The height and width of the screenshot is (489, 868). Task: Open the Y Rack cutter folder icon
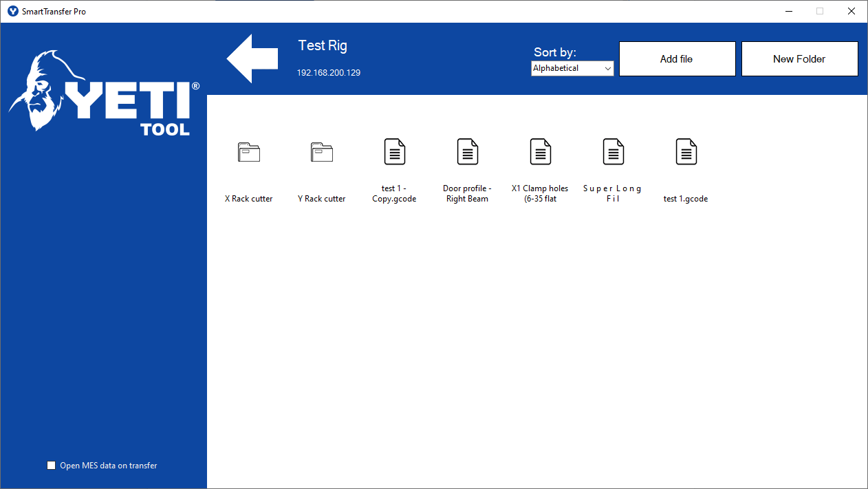click(x=322, y=152)
